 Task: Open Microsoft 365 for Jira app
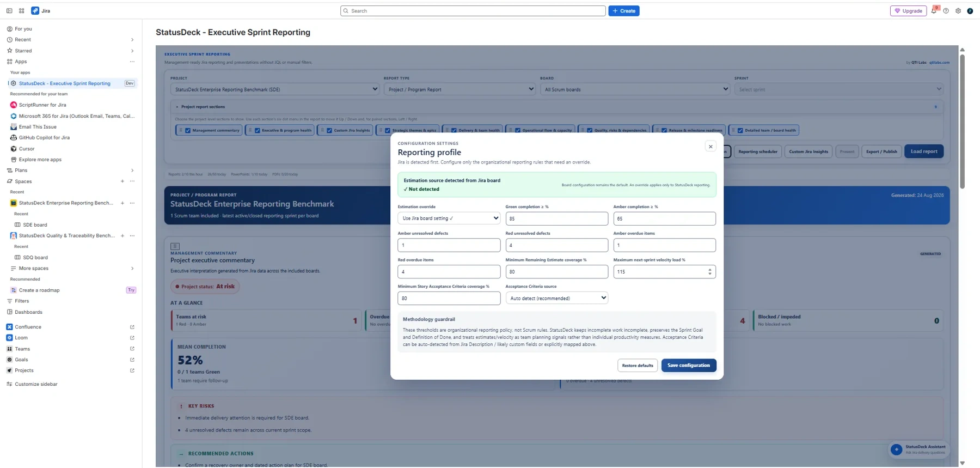[73, 116]
